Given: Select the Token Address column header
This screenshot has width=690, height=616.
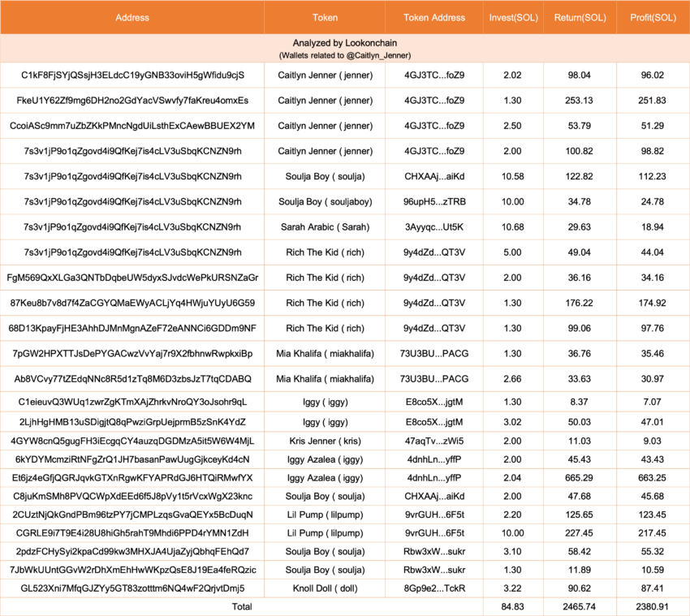Looking at the screenshot, I should [434, 18].
